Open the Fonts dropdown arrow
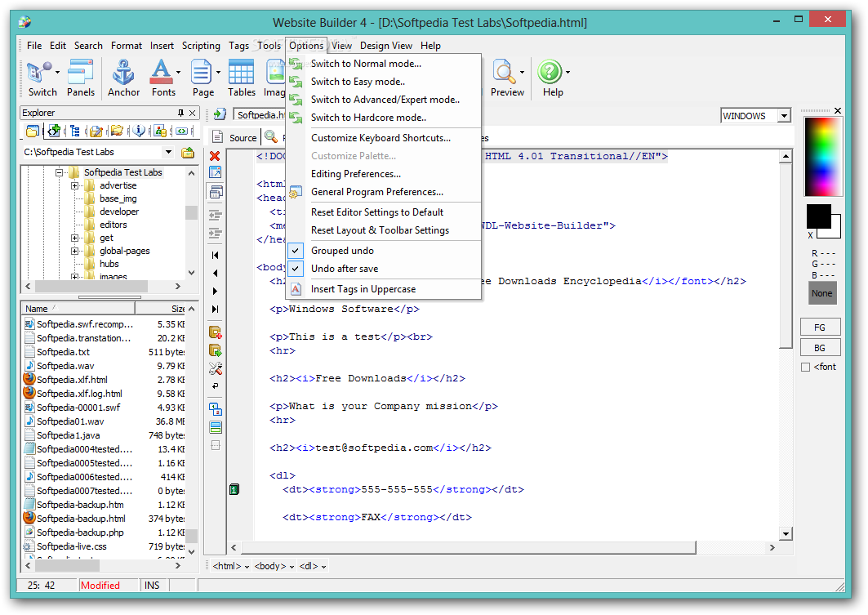The height and width of the screenshot is (615, 868). click(178, 72)
